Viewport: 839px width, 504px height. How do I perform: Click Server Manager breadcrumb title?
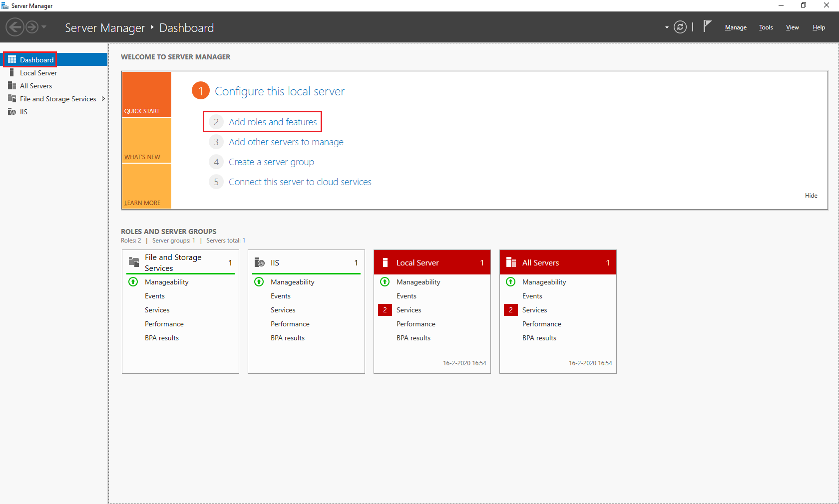click(x=105, y=28)
